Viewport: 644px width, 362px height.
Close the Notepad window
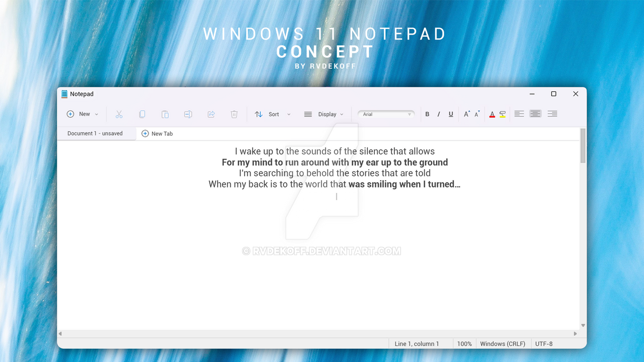click(x=576, y=94)
